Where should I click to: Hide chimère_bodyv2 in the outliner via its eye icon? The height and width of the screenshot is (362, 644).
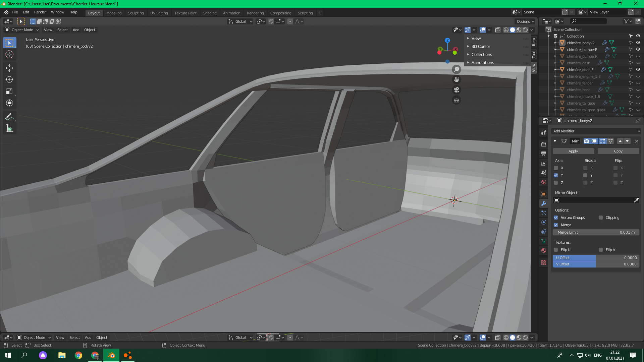tap(638, 43)
